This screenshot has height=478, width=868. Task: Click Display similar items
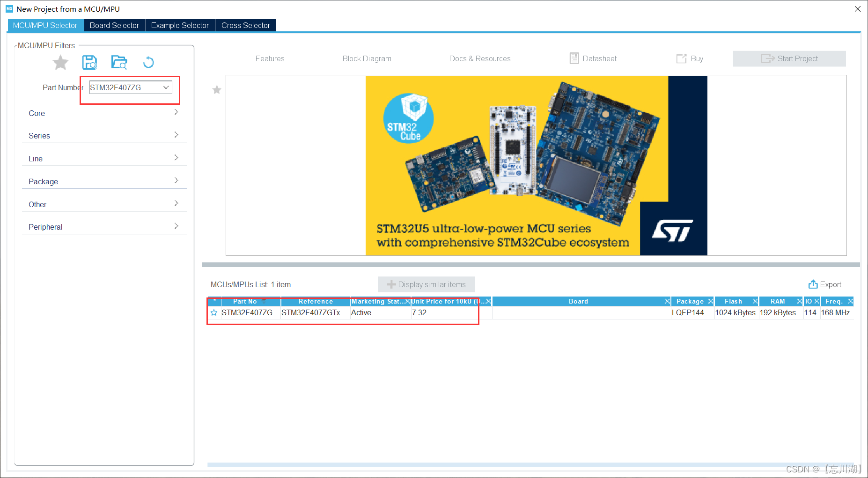(x=426, y=284)
